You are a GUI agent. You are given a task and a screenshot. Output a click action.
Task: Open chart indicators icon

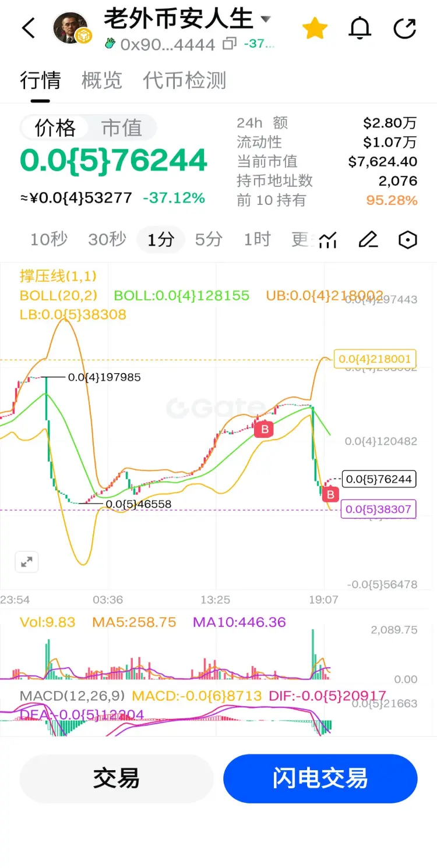[329, 239]
